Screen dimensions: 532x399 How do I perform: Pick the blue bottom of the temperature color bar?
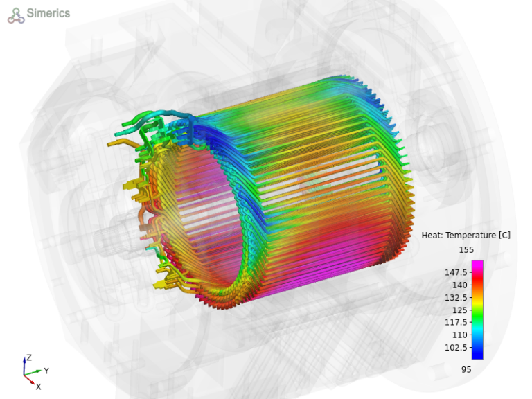pos(477,355)
